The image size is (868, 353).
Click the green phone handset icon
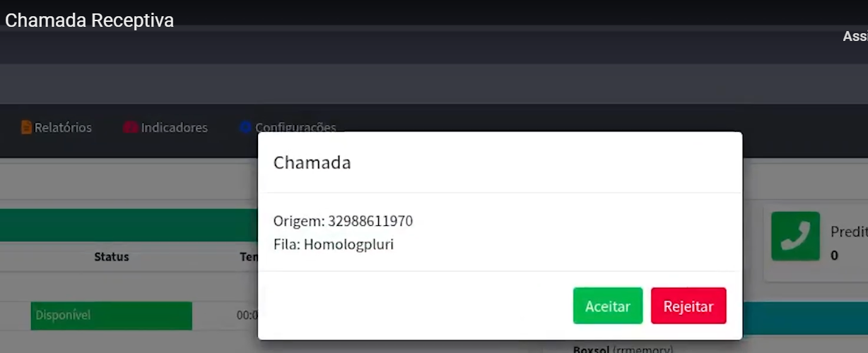(795, 236)
